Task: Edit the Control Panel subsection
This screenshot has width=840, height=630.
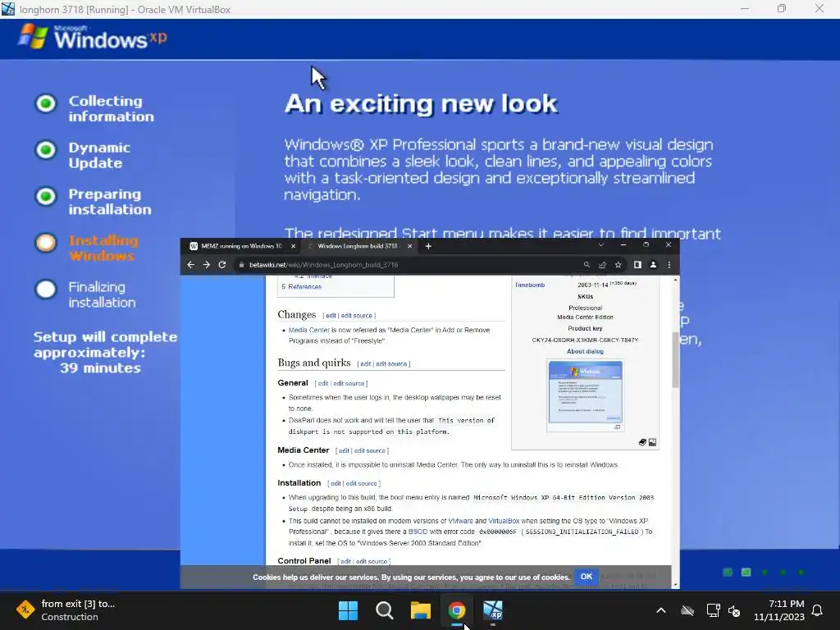Action: click(x=346, y=561)
